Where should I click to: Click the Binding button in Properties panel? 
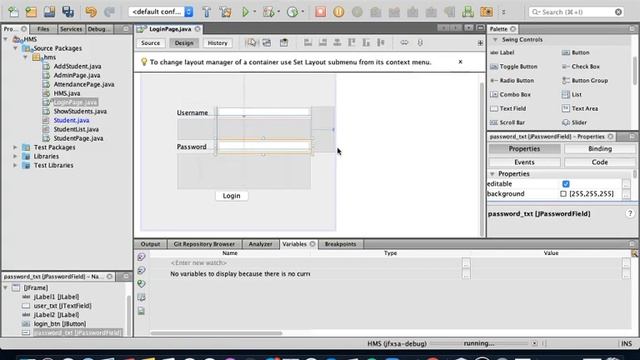tap(600, 149)
